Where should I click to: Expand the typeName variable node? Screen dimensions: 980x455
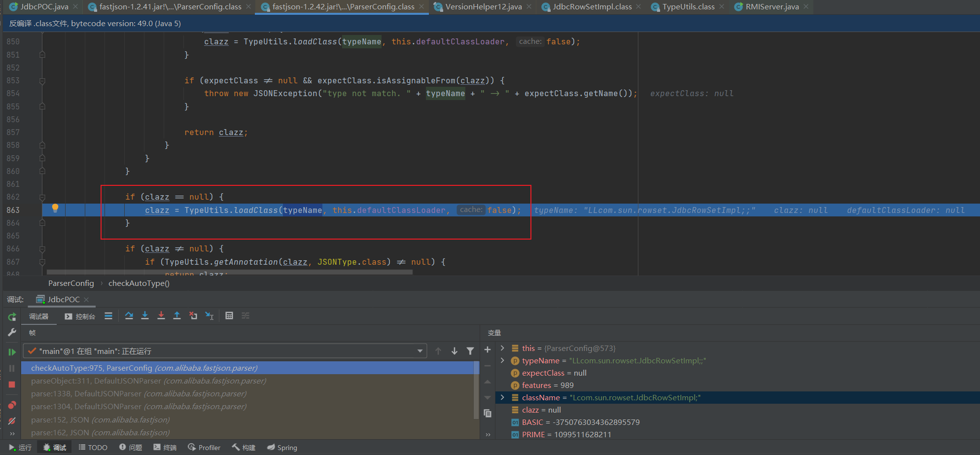coord(502,361)
